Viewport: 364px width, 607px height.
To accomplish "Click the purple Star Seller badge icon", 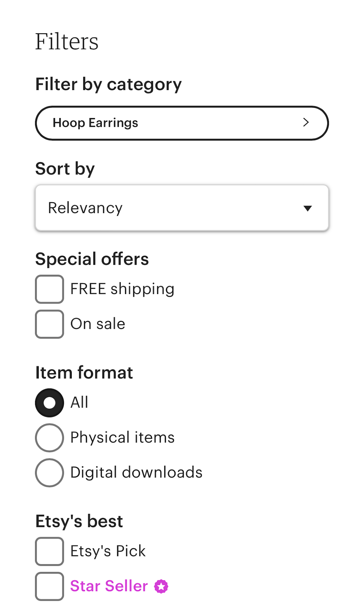I will click(161, 586).
